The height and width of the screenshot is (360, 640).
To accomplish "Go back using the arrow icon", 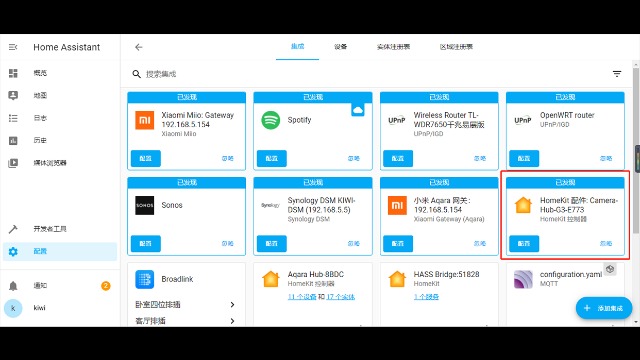I will 139,47.
